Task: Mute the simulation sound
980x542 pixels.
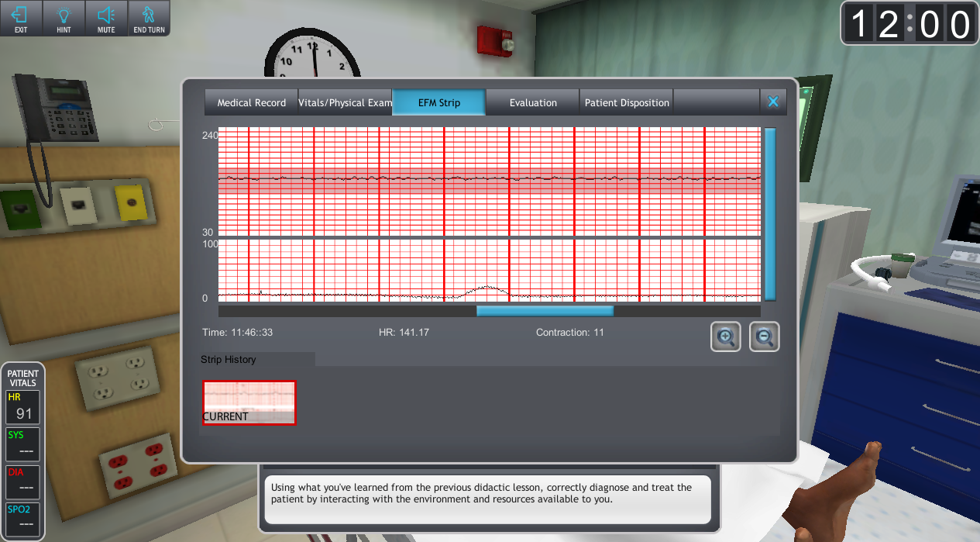Action: (106, 19)
